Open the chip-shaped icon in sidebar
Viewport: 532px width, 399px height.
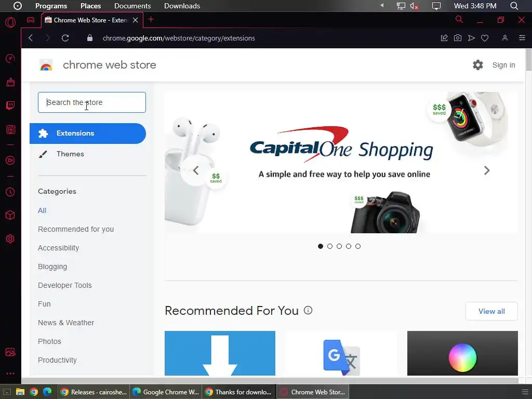click(x=10, y=129)
